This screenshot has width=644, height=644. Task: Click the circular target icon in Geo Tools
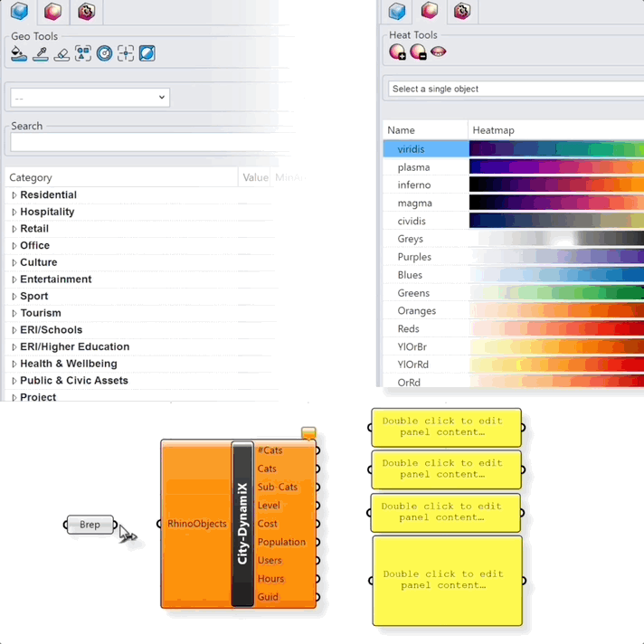click(104, 54)
